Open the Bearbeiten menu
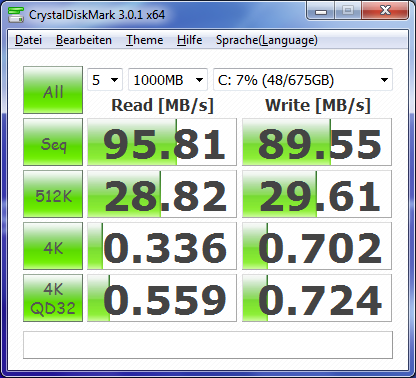The width and height of the screenshot is (416, 378). point(84,40)
